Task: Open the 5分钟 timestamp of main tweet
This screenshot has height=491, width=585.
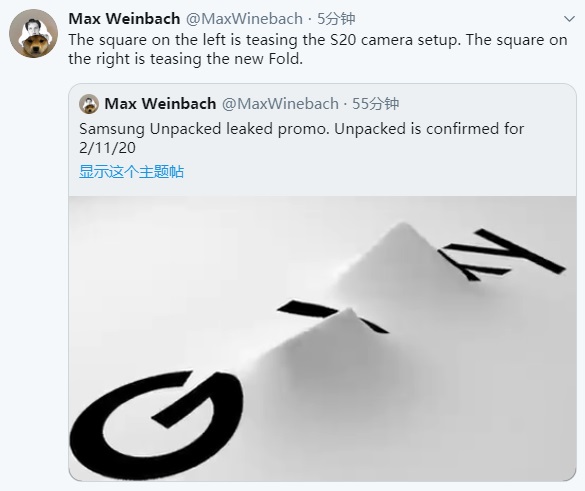Action: point(336,19)
